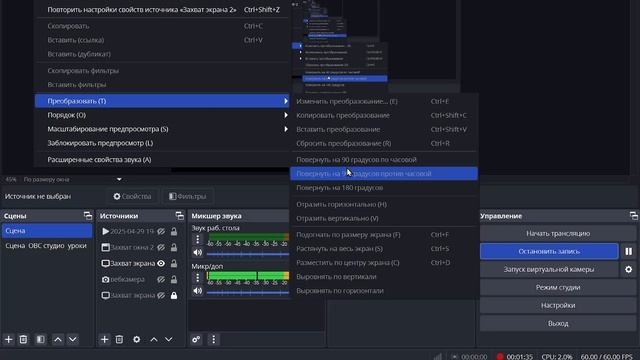The image size is (640, 360).
Task: Select Сбросить преобразование (R)
Action: point(384,143)
